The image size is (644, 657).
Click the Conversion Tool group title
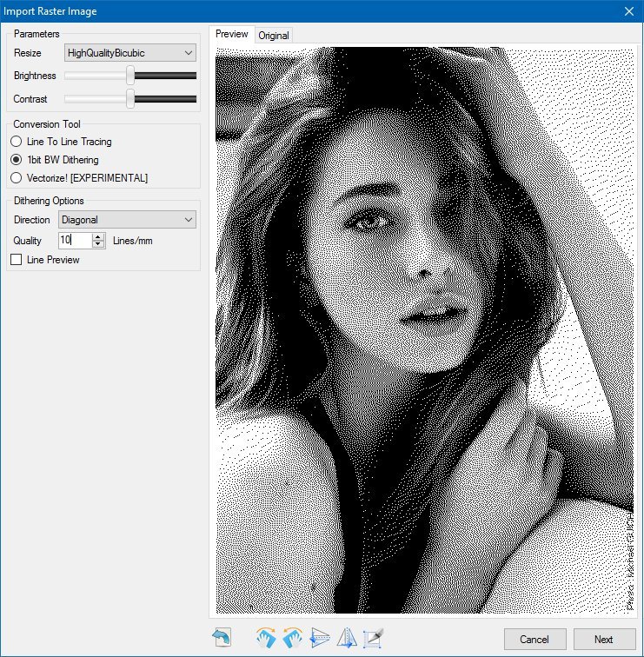point(47,124)
